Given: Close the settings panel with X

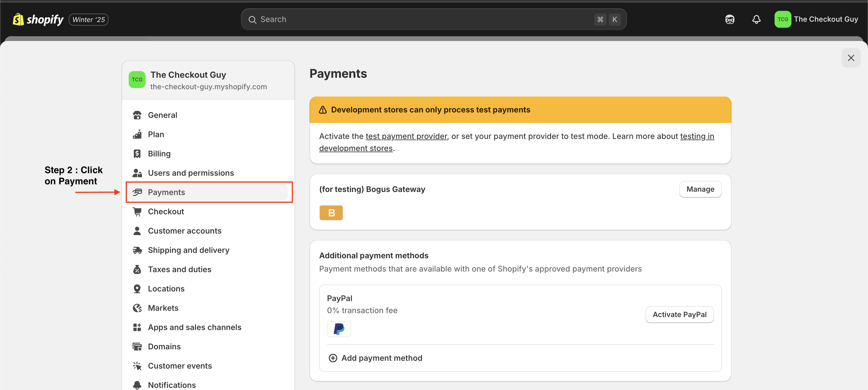Looking at the screenshot, I should pyautogui.click(x=851, y=58).
